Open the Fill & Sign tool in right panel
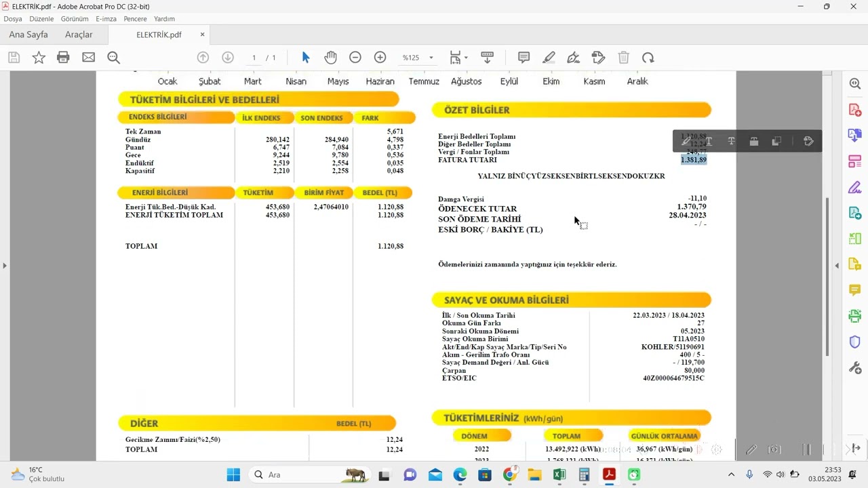Screen dimensions: 868x488 pyautogui.click(x=855, y=187)
